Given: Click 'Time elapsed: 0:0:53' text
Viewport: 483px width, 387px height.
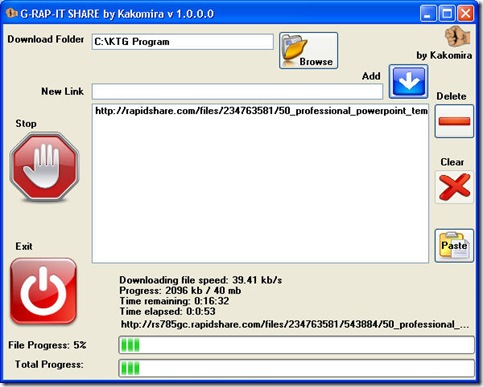Looking at the screenshot, I should 167,311.
